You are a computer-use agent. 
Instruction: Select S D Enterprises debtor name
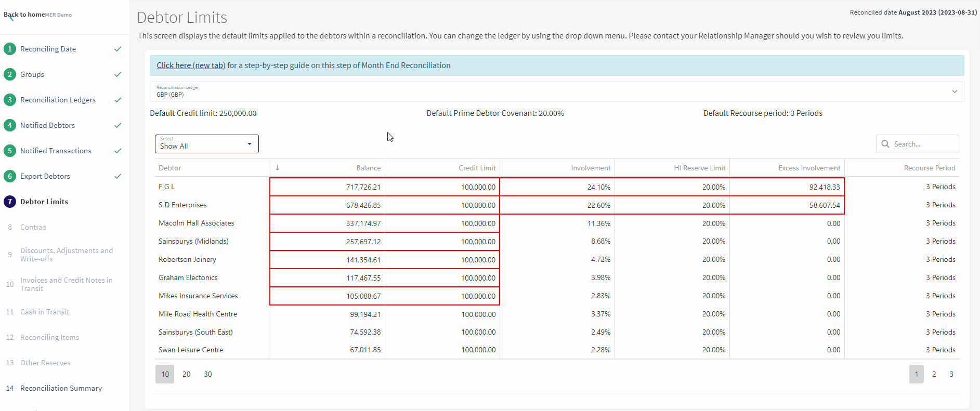pos(182,205)
